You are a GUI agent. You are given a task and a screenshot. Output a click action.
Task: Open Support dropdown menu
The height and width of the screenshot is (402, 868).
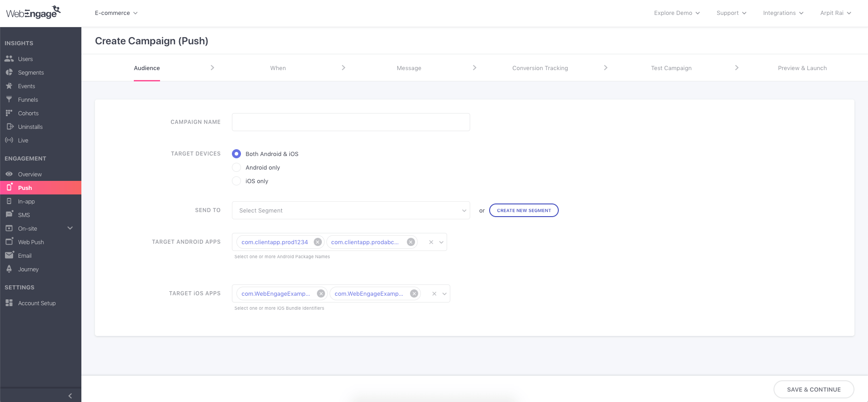[731, 13]
